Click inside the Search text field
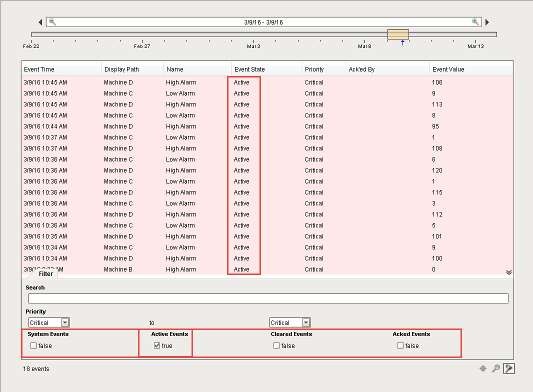The image size is (533, 392). (x=268, y=298)
